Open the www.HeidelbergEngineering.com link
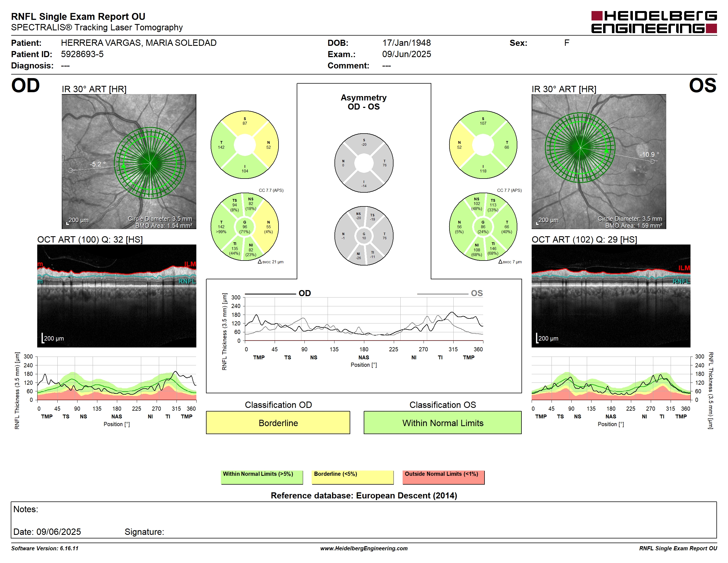This screenshot has width=728, height=563. (364, 548)
